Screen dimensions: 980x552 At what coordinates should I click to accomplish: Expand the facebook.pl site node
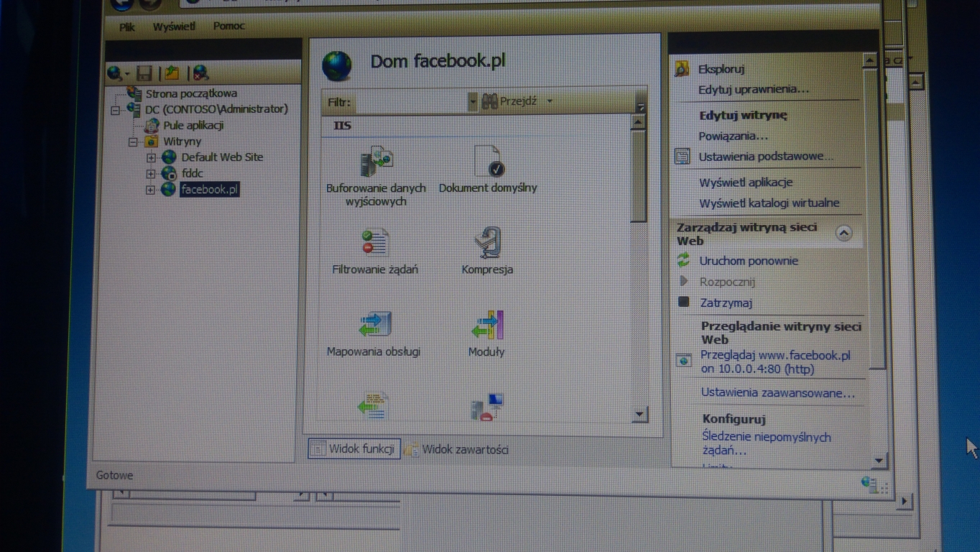(x=150, y=190)
